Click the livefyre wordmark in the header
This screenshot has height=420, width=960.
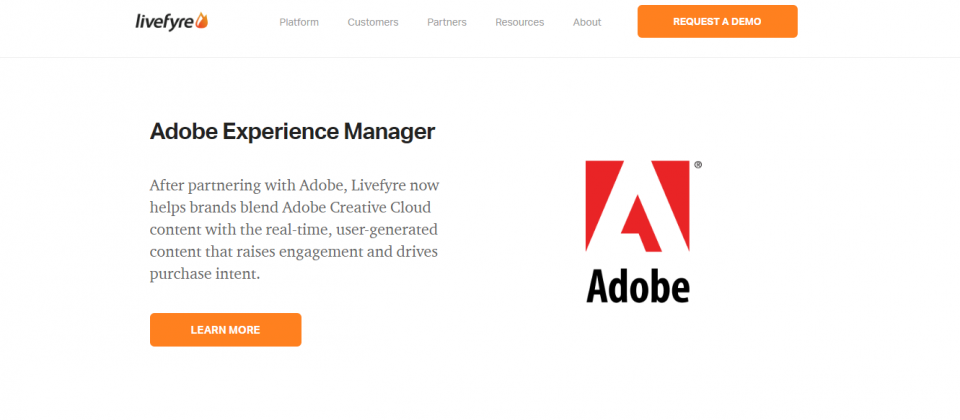(x=165, y=22)
